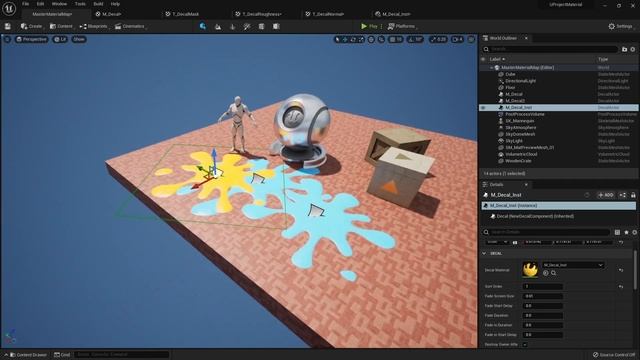Screen dimensions: 640x360
Task: Save the current level with the save icon
Action: tap(8, 27)
